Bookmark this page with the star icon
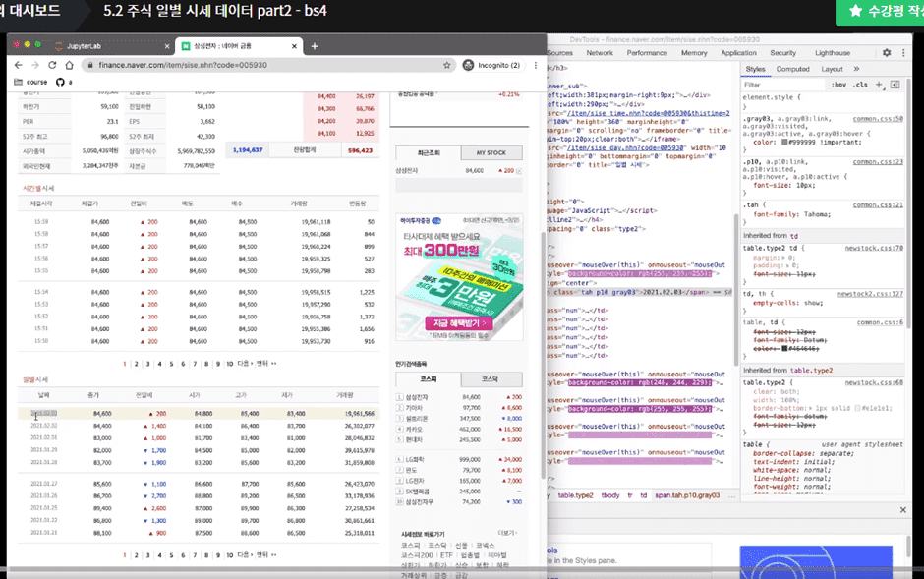 (x=446, y=65)
